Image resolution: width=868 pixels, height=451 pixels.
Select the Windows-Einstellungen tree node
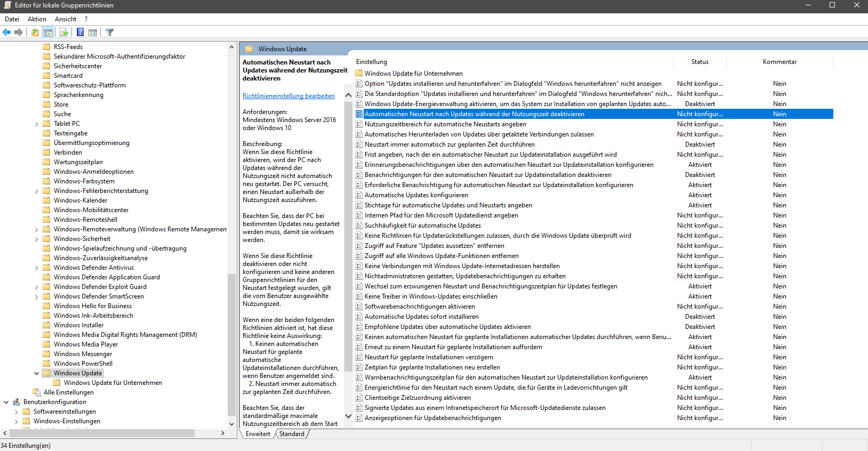coord(67,421)
